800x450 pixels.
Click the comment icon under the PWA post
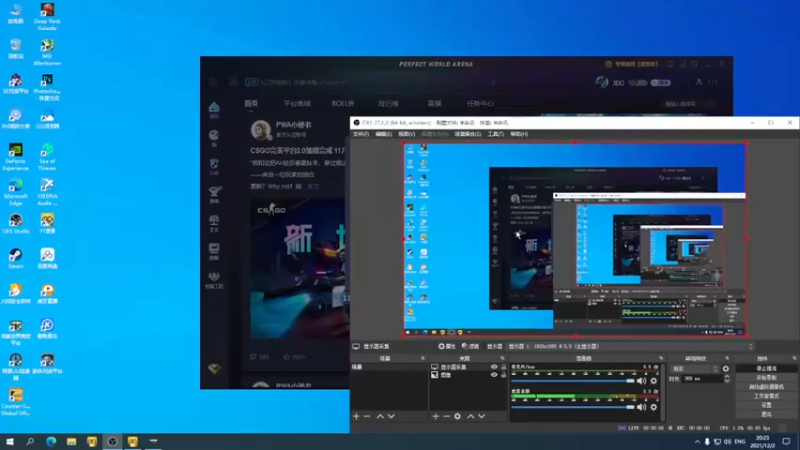pyautogui.click(x=253, y=357)
